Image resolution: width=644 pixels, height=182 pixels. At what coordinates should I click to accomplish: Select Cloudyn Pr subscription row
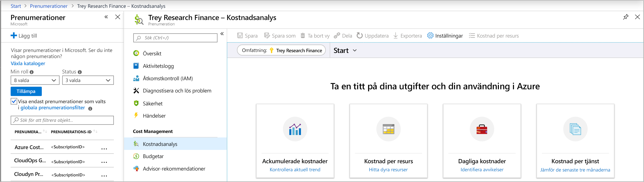click(62, 174)
